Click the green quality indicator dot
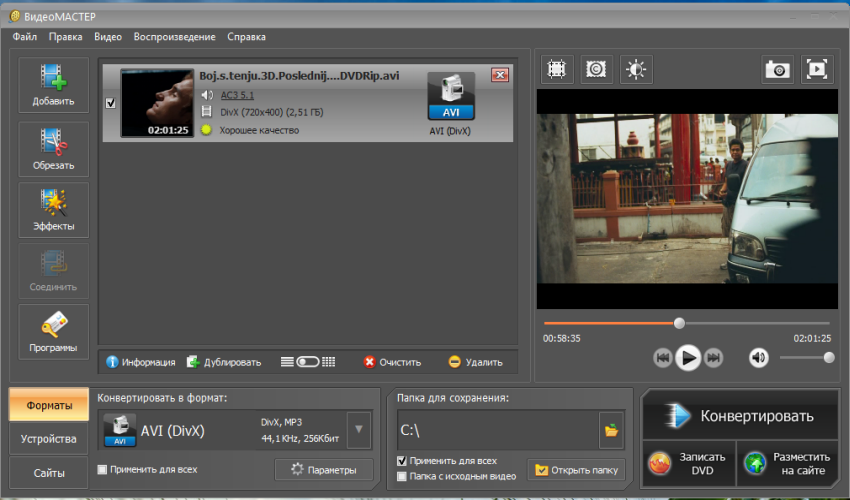The width and height of the screenshot is (850, 500). (206, 130)
